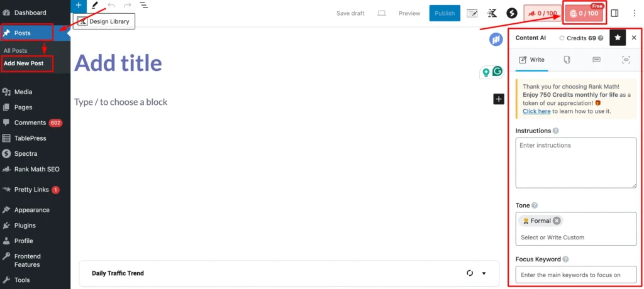Switch to the AI Tools tab icon
The width and height of the screenshot is (644, 289).
click(567, 60)
